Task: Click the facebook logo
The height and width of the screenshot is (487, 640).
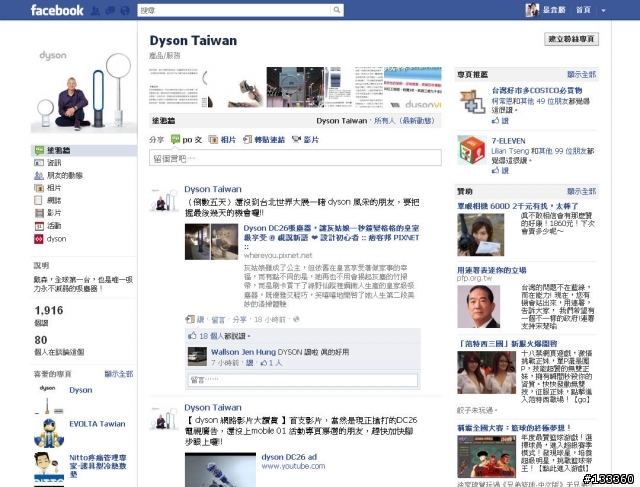Action: point(57,10)
